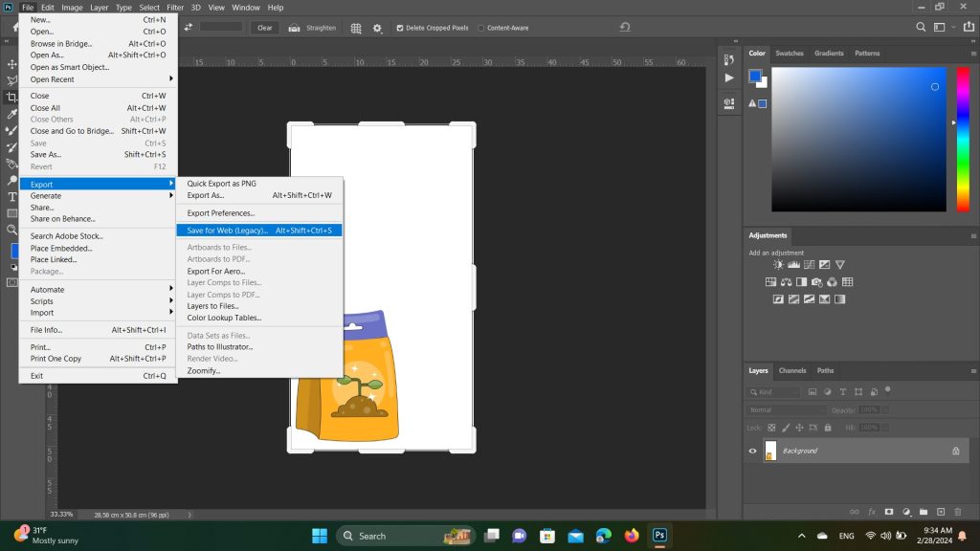
Task: Uncheck Delete Cropped Pixels checkbox
Action: (400, 28)
